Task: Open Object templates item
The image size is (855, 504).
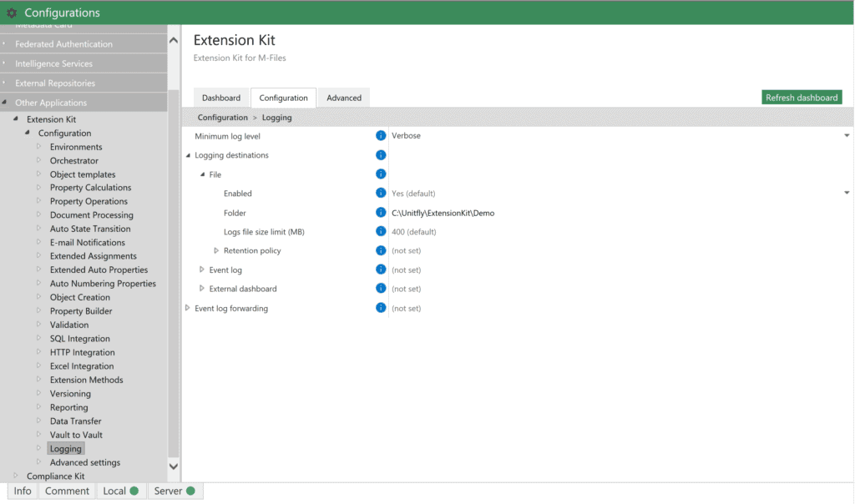Action: pos(83,174)
